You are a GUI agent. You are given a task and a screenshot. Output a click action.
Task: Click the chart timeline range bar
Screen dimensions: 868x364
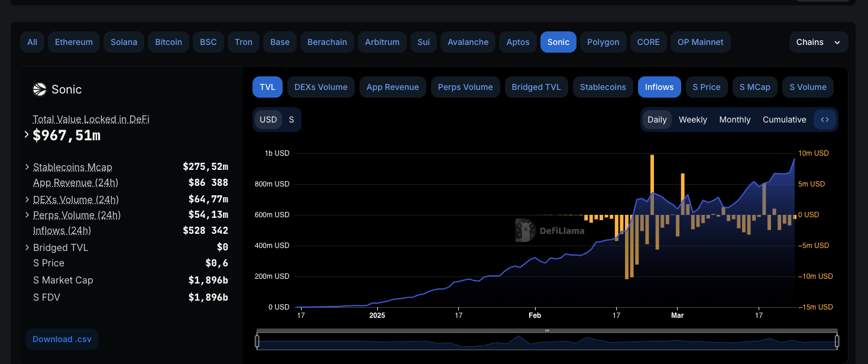tap(547, 342)
